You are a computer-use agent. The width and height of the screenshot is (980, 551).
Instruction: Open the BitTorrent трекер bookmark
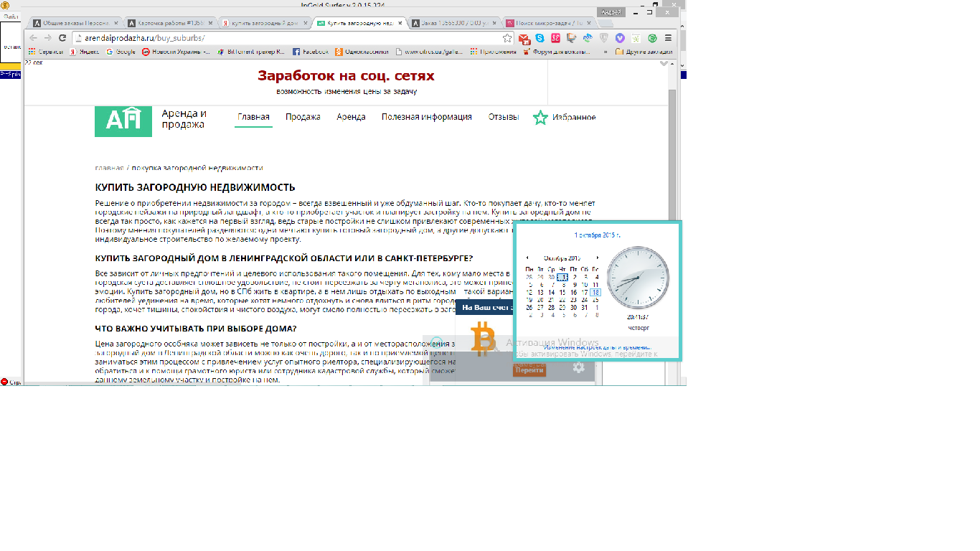[x=250, y=52]
